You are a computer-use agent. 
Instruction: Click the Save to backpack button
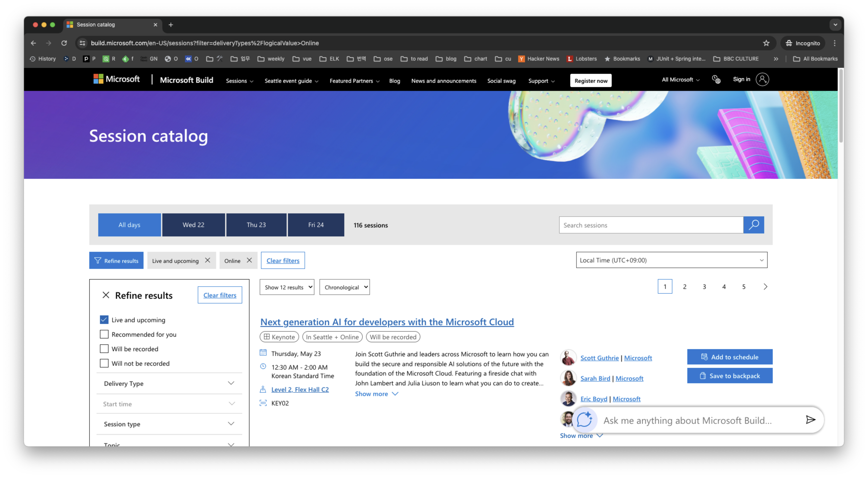click(x=730, y=376)
